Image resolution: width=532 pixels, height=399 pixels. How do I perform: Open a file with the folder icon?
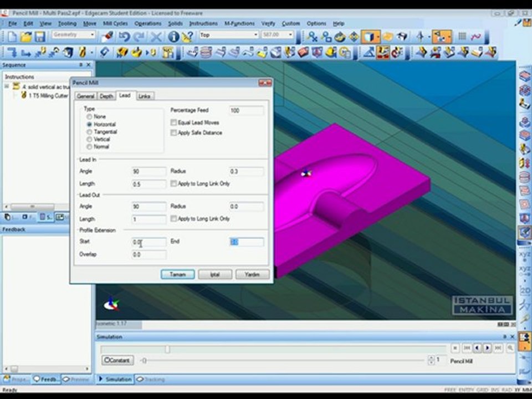[x=26, y=37]
